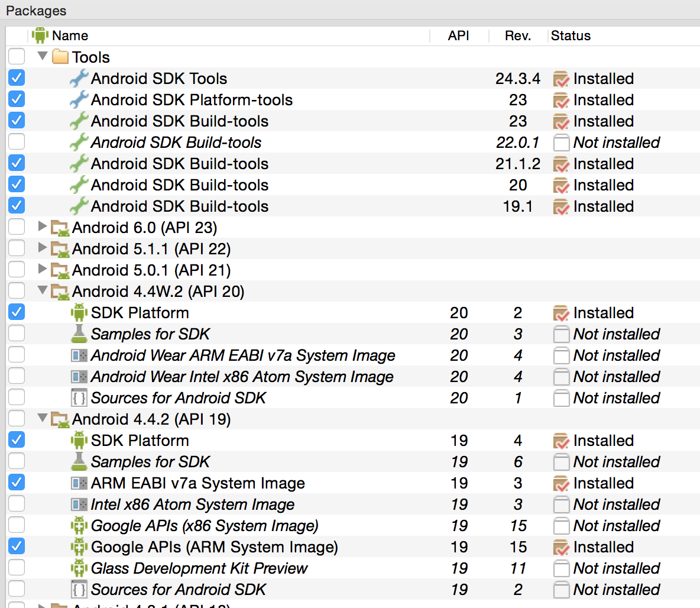Expand the Android 6.0 (API 23) group
Image resolution: width=700 pixels, height=608 pixels.
pyautogui.click(x=42, y=227)
